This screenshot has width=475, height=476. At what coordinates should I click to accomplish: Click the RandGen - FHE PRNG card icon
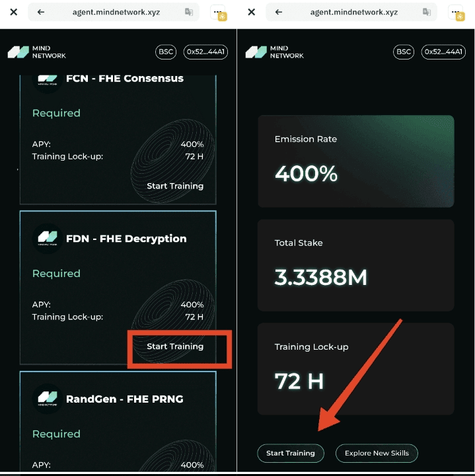coord(48,399)
